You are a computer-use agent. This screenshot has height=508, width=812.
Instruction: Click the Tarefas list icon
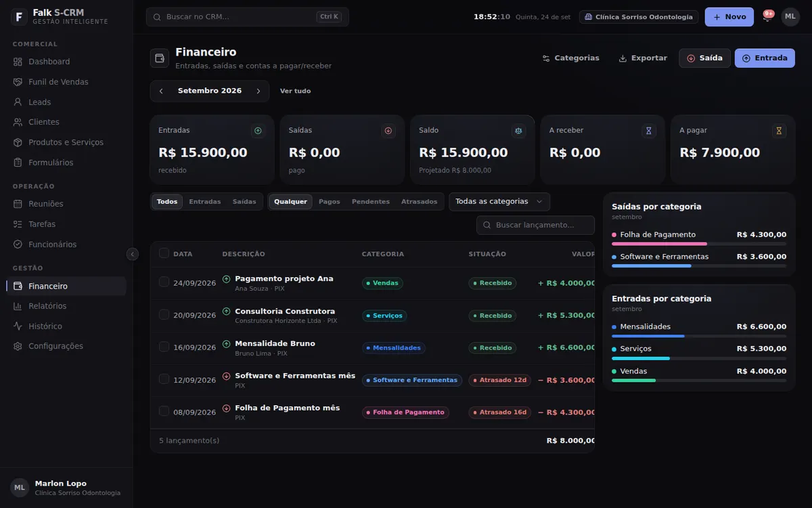pos(18,224)
